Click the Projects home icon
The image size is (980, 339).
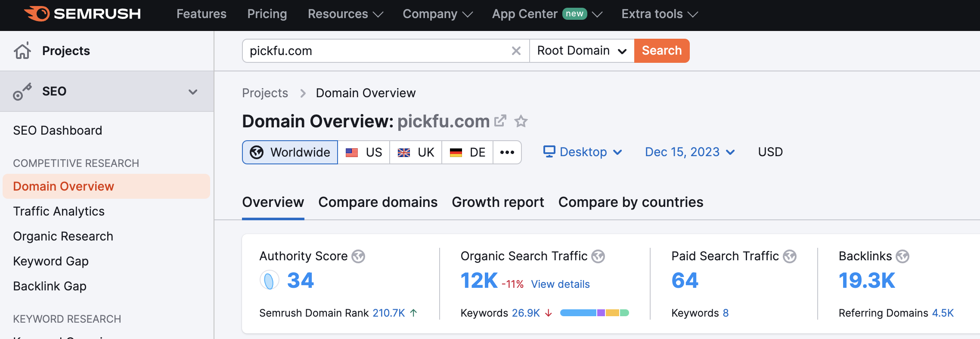pos(22,50)
